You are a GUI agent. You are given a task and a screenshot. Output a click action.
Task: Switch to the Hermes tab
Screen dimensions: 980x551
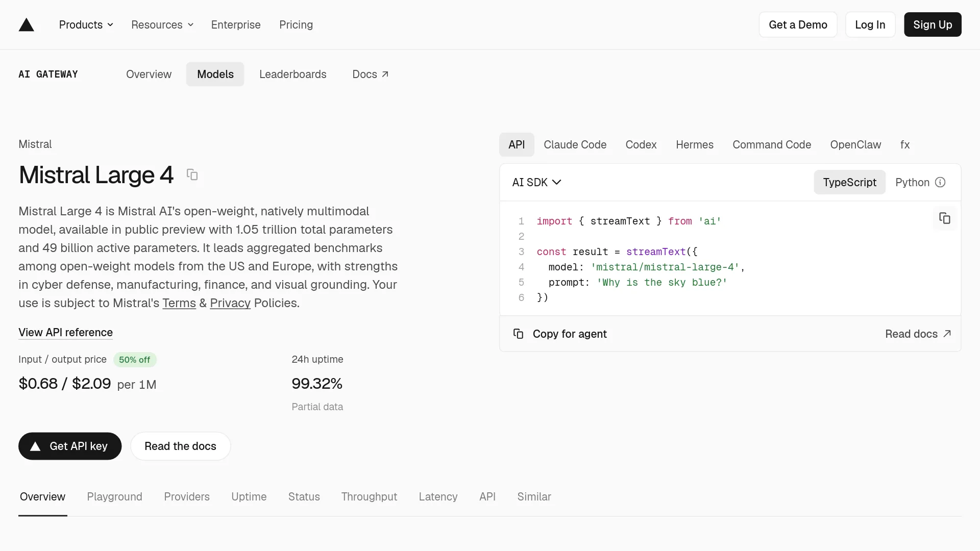(695, 144)
